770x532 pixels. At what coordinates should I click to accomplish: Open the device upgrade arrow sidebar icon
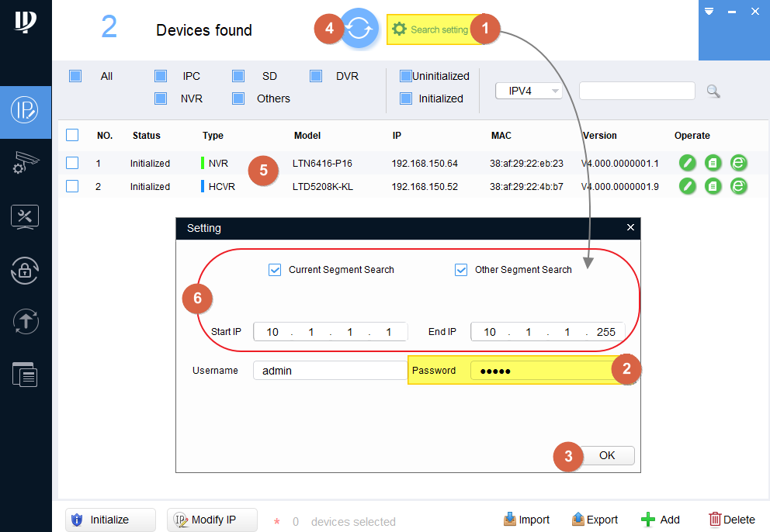point(25,322)
